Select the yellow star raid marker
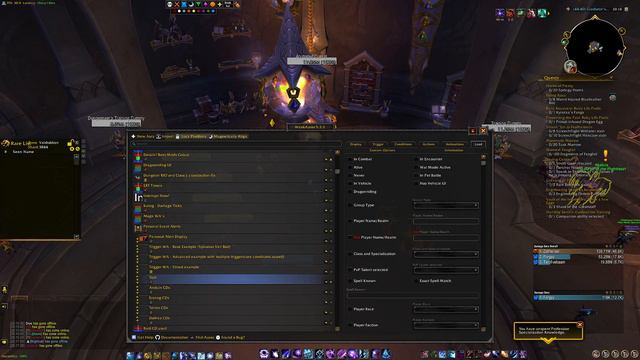 (x=220, y=4)
